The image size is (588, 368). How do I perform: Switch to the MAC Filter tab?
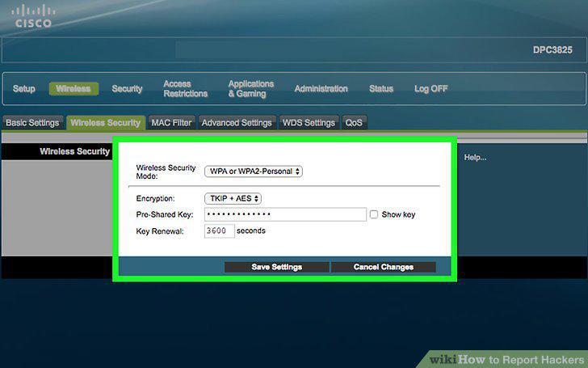(172, 123)
